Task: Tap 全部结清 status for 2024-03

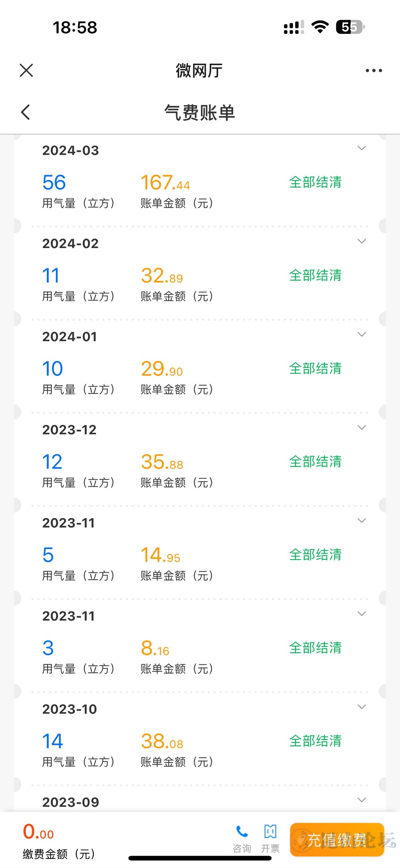Action: (x=315, y=182)
